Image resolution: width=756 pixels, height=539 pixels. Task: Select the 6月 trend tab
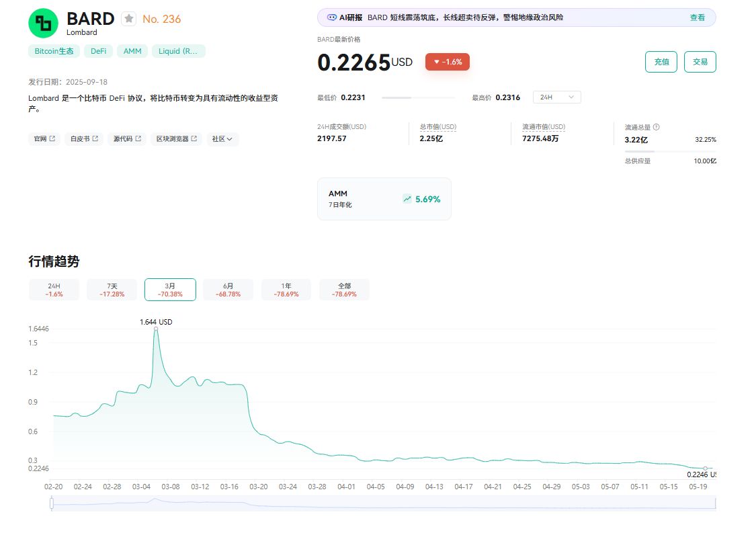pos(228,290)
